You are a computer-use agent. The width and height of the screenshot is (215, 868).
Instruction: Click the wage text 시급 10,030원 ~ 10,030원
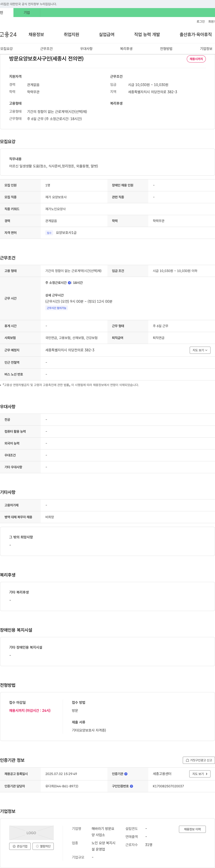148,85
